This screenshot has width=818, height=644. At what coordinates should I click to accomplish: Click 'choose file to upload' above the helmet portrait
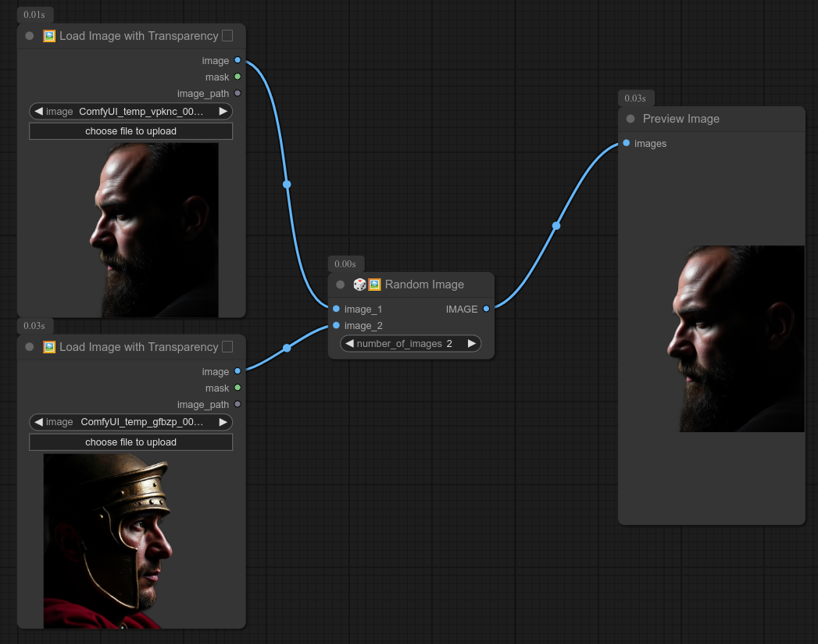[131, 442]
